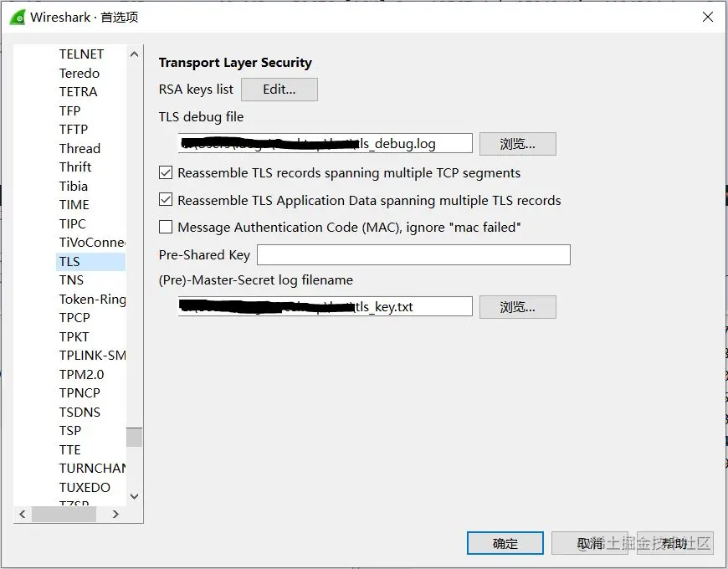The height and width of the screenshot is (569, 728).
Task: Select TNS in the protocol list
Action: coord(71,280)
